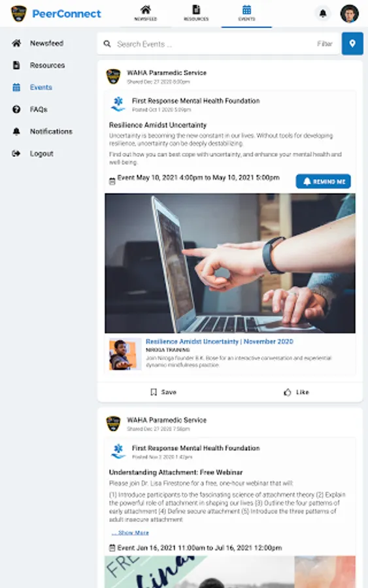Image resolution: width=368 pixels, height=588 pixels.
Task: Open the notifications bell in top bar
Action: 323,14
